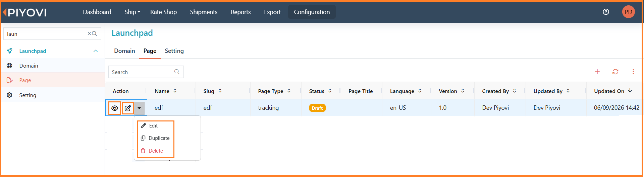
Task: Click the Version cell 1.0
Action: [443, 108]
